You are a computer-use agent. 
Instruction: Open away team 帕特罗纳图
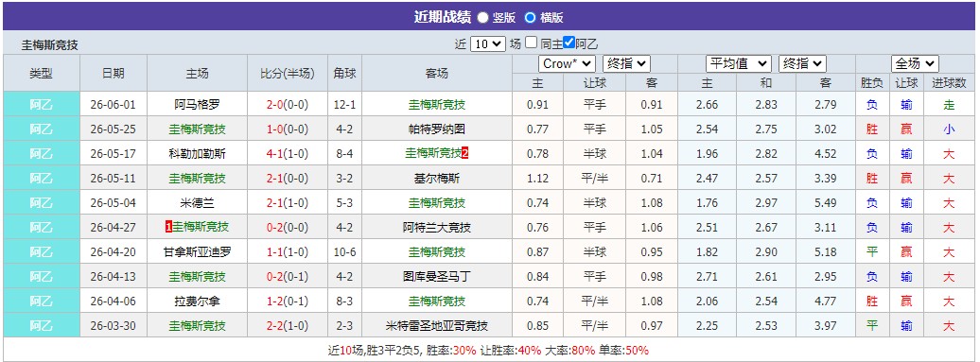[x=436, y=129]
